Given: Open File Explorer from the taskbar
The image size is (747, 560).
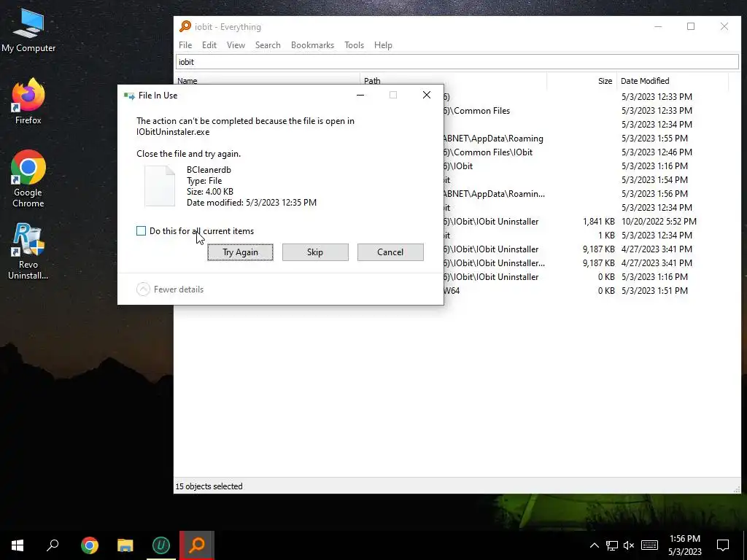Looking at the screenshot, I should (x=125, y=545).
